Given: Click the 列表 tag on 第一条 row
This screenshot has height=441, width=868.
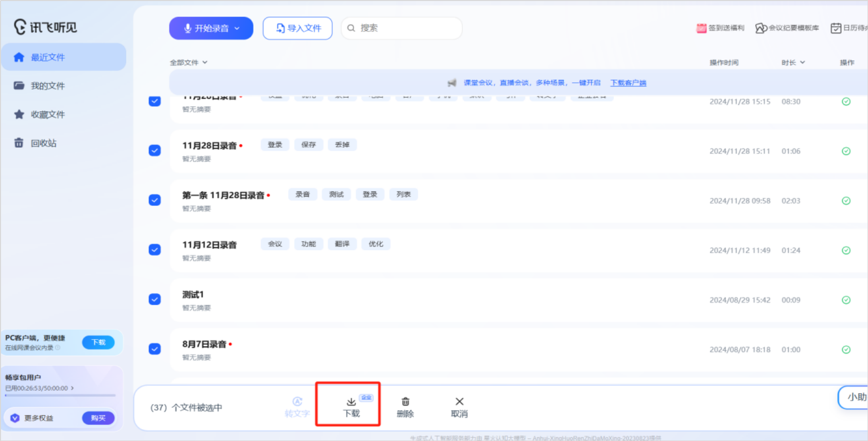Looking at the screenshot, I should coord(404,195).
